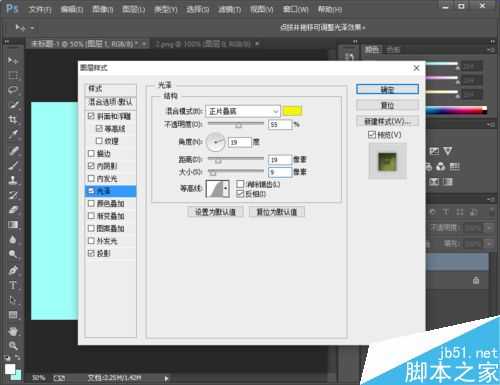The image size is (500, 385).
Task: Open the 窗口 menu
Action: 296,9
